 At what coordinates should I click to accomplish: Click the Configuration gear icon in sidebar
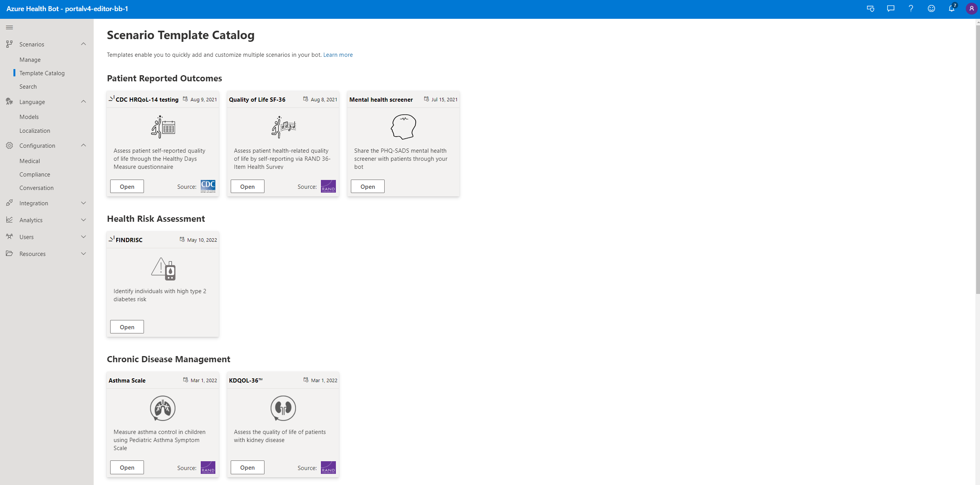(x=10, y=146)
